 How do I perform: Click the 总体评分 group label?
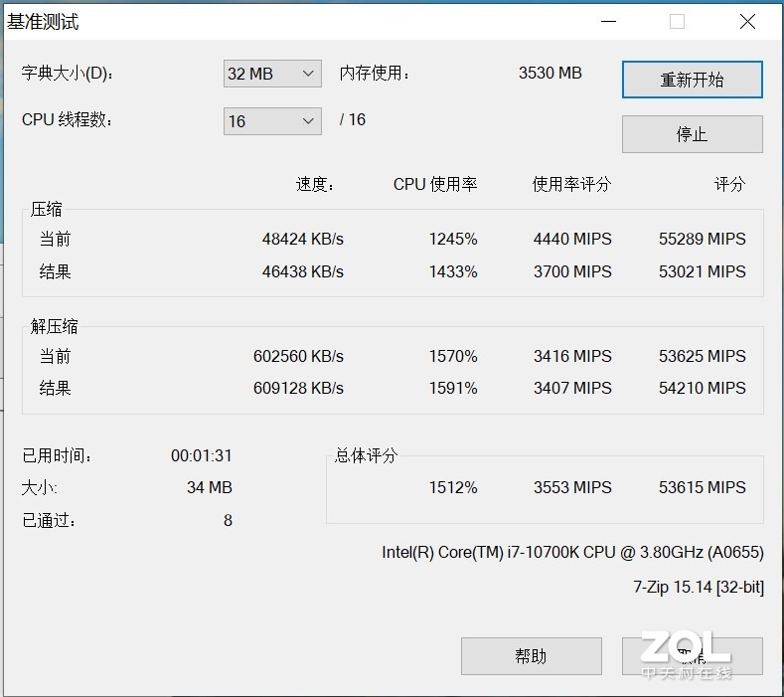pyautogui.click(x=366, y=455)
